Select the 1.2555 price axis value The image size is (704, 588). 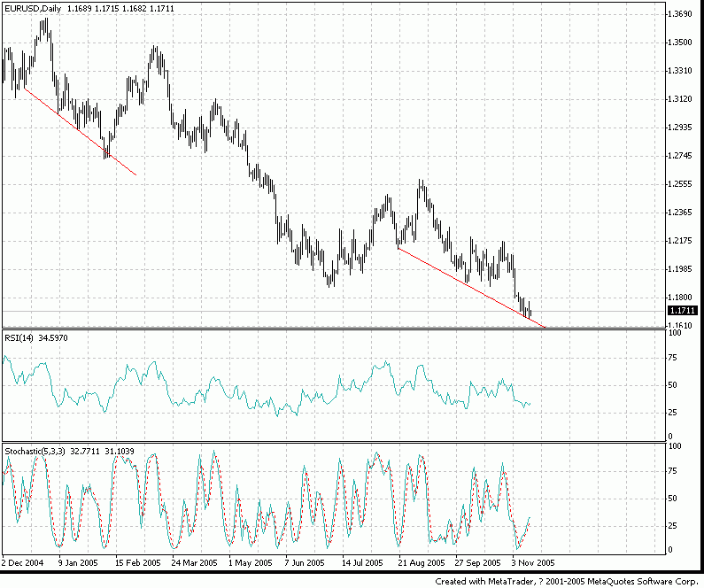tap(680, 184)
